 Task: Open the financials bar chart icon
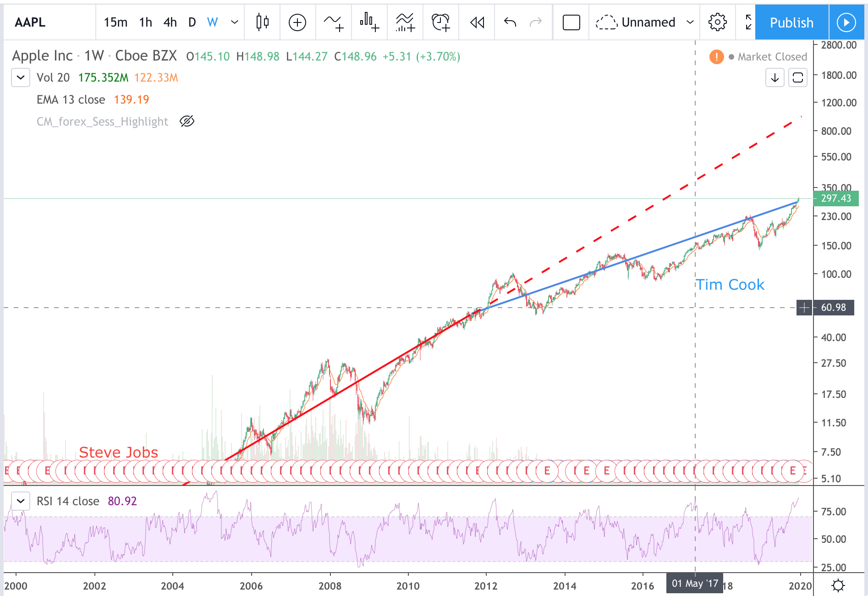click(x=369, y=22)
